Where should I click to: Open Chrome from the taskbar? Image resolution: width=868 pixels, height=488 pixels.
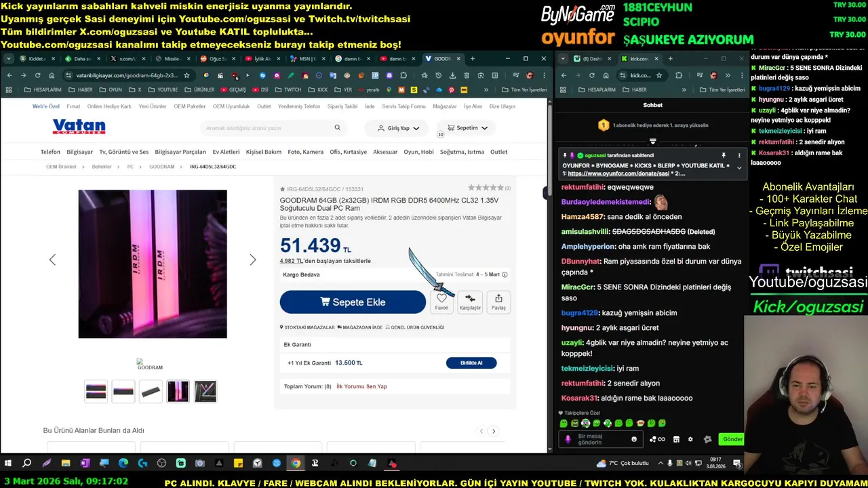pyautogui.click(x=296, y=464)
